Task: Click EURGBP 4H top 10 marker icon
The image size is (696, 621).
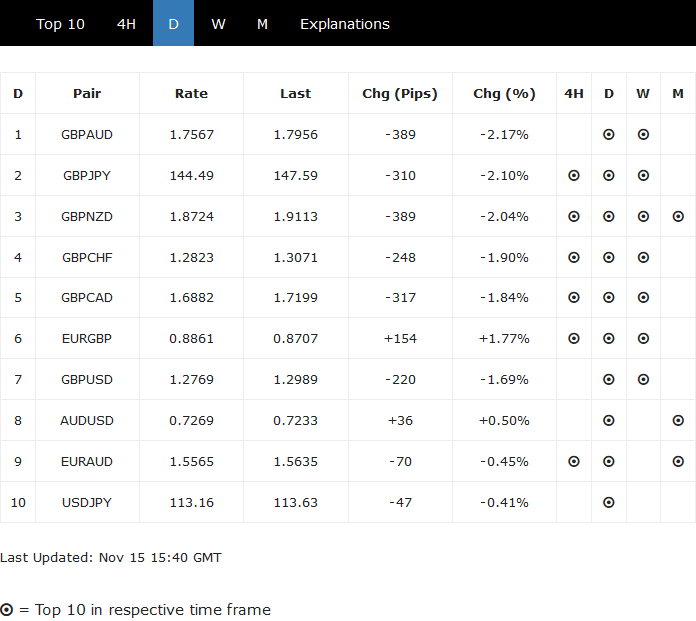Action: pyautogui.click(x=574, y=339)
